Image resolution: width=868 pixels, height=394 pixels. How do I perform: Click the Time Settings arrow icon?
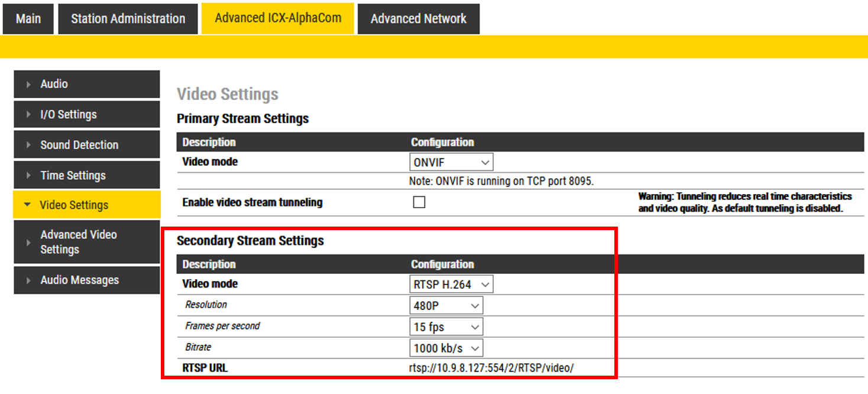(x=28, y=176)
